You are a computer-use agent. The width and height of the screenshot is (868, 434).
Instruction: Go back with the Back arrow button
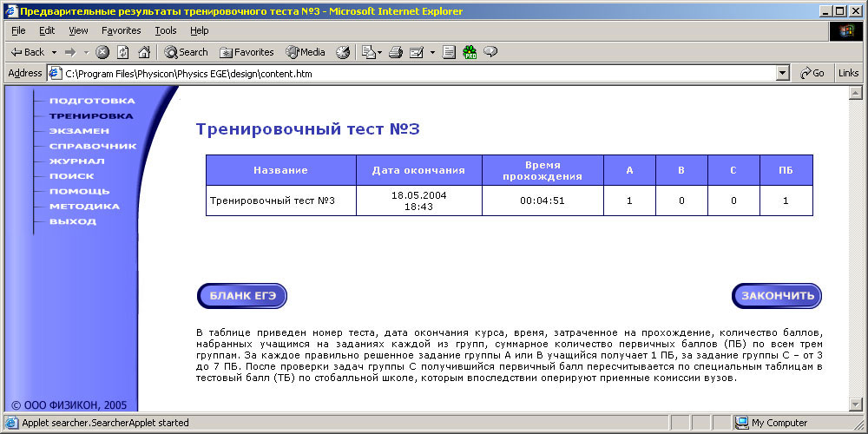(28, 52)
